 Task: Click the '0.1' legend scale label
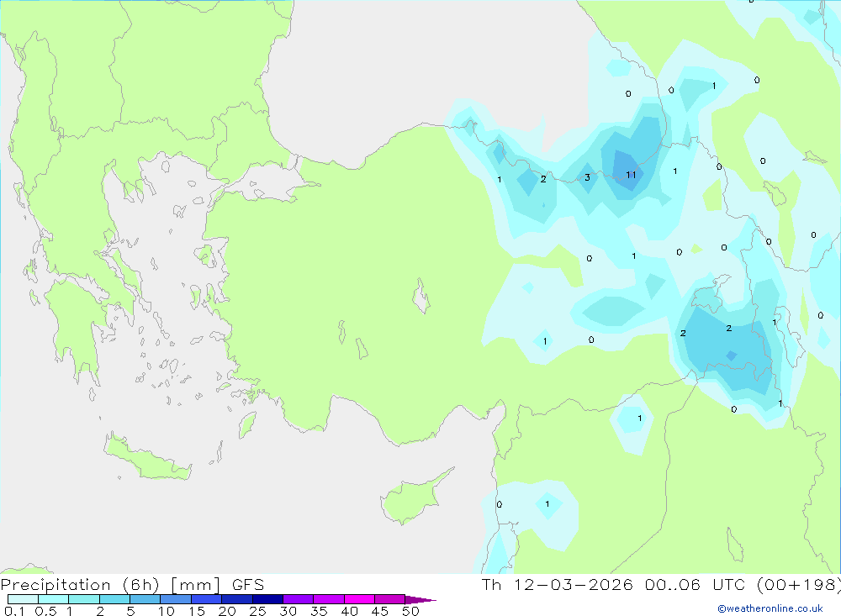(14, 611)
